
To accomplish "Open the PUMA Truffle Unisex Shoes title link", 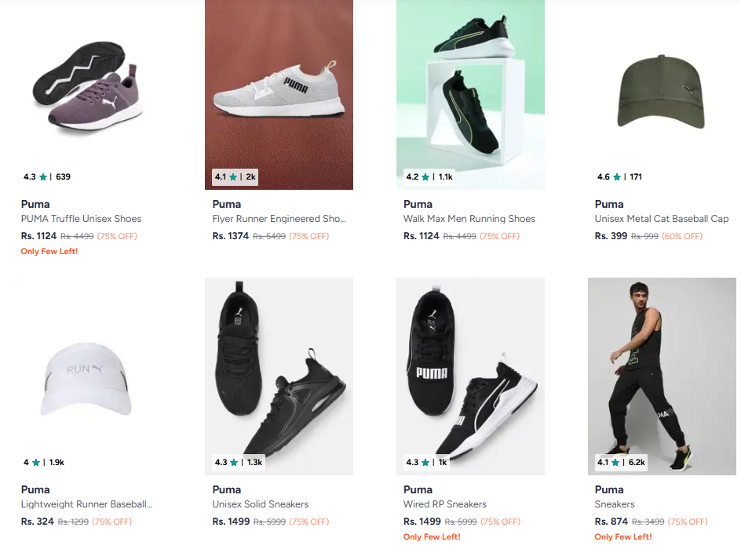I will [x=81, y=219].
